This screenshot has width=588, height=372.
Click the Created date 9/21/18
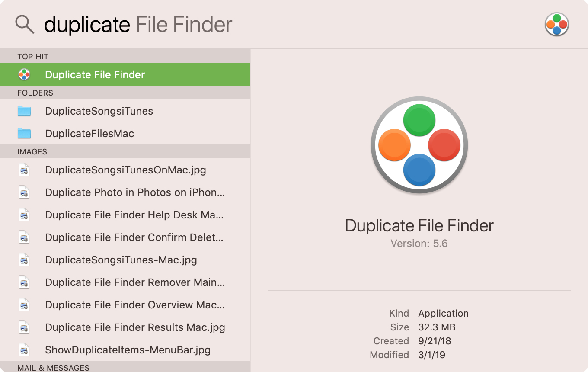[x=435, y=341]
